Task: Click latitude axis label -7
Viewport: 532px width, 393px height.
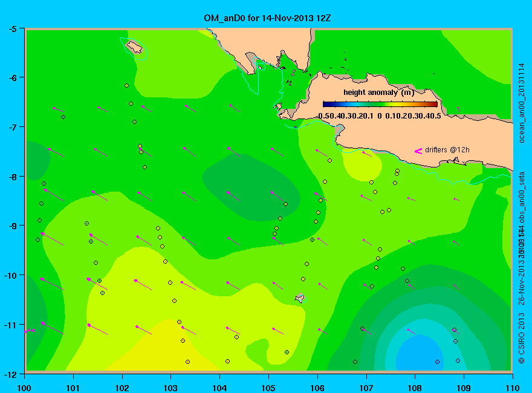Action: pos(12,127)
